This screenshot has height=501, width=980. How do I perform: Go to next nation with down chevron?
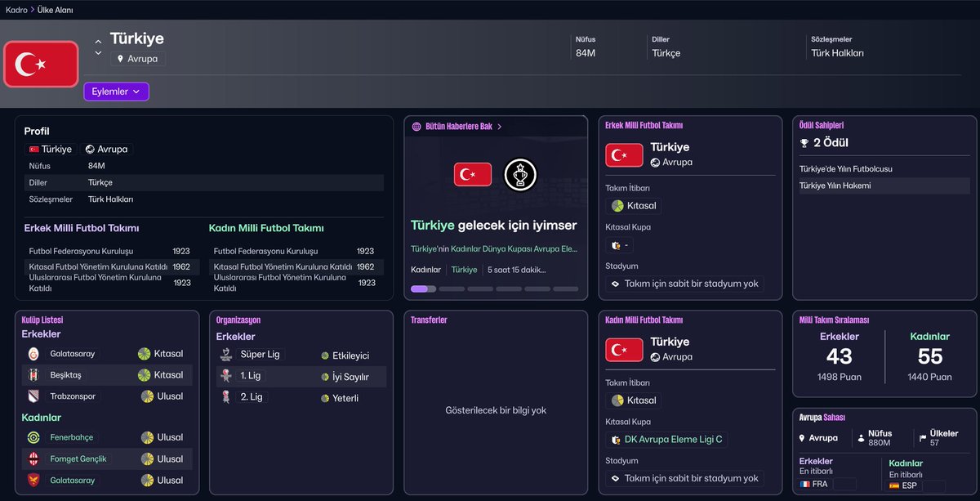(x=99, y=53)
